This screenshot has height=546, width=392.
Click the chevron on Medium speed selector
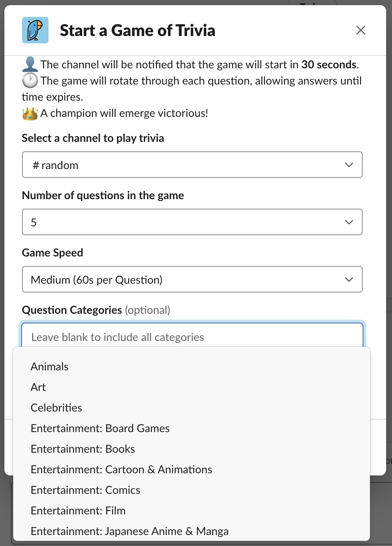[x=349, y=280]
